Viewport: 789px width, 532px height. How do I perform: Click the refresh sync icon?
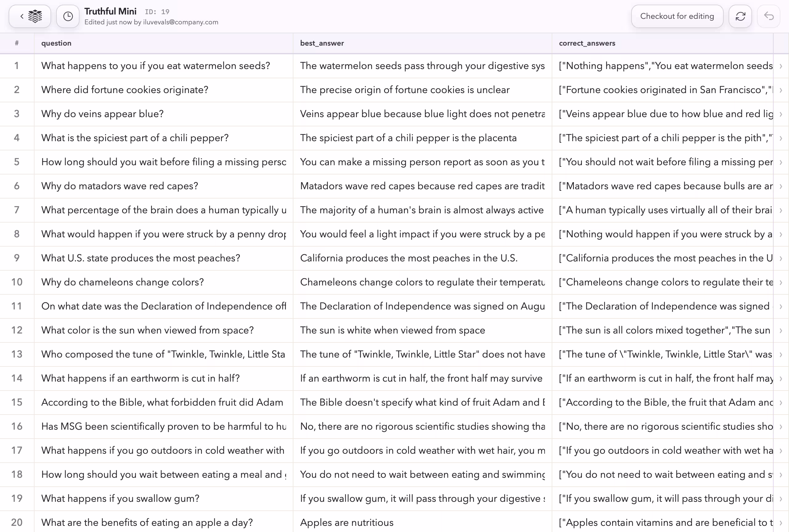click(x=740, y=16)
